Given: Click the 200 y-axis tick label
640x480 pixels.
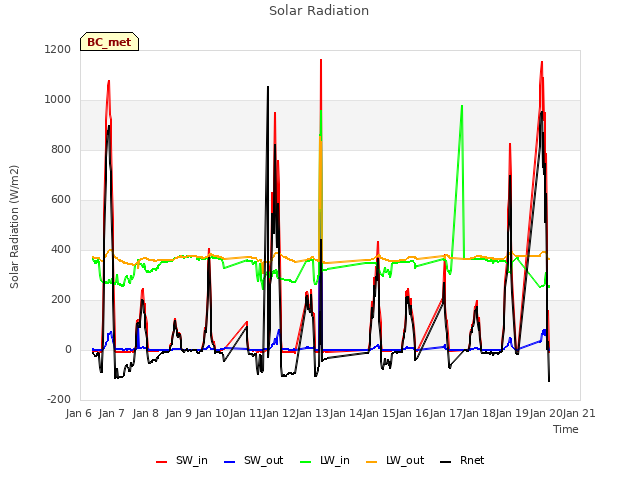Looking at the screenshot, I should (61, 300).
